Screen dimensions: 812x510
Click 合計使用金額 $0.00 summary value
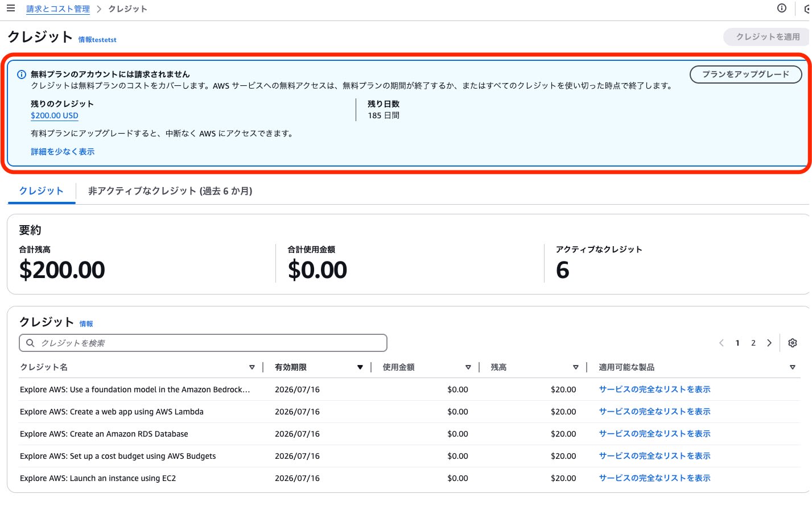[318, 270]
